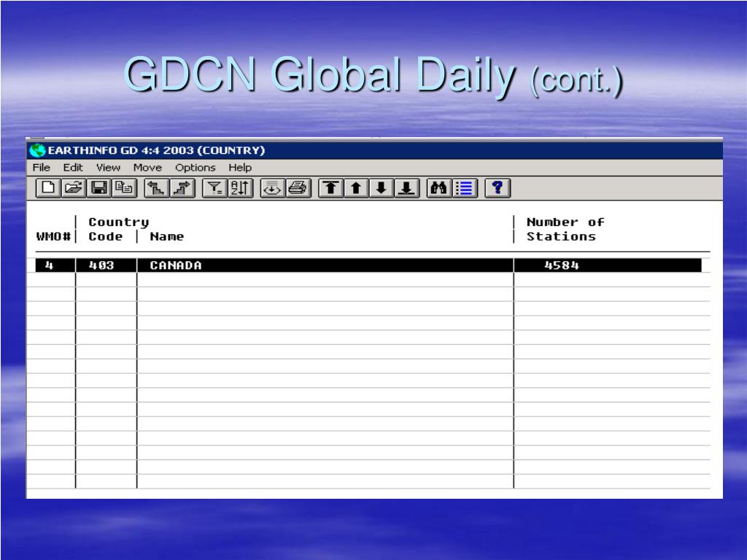Open search with the binoculars icon
The image size is (747, 560).
pos(438,187)
